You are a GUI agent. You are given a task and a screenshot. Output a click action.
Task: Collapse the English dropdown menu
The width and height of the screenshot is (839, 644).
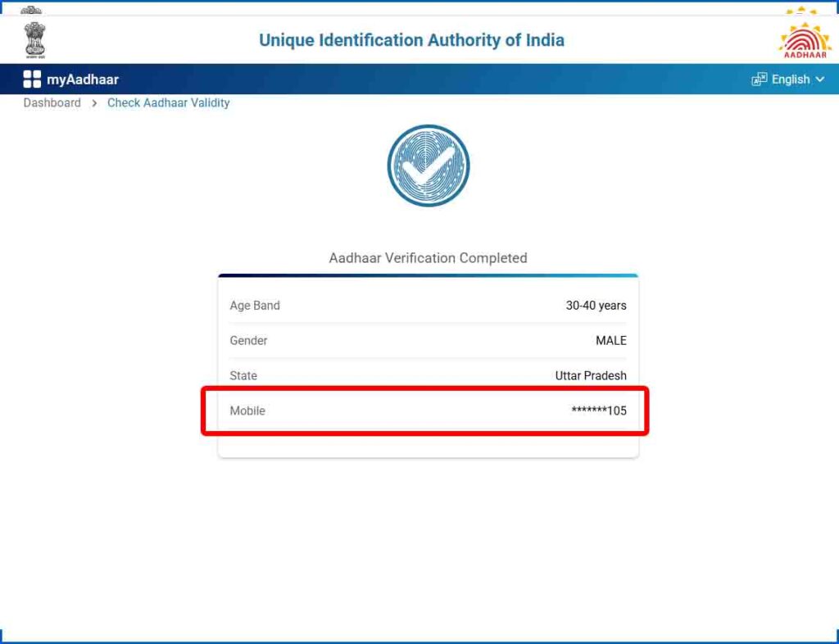790,79
